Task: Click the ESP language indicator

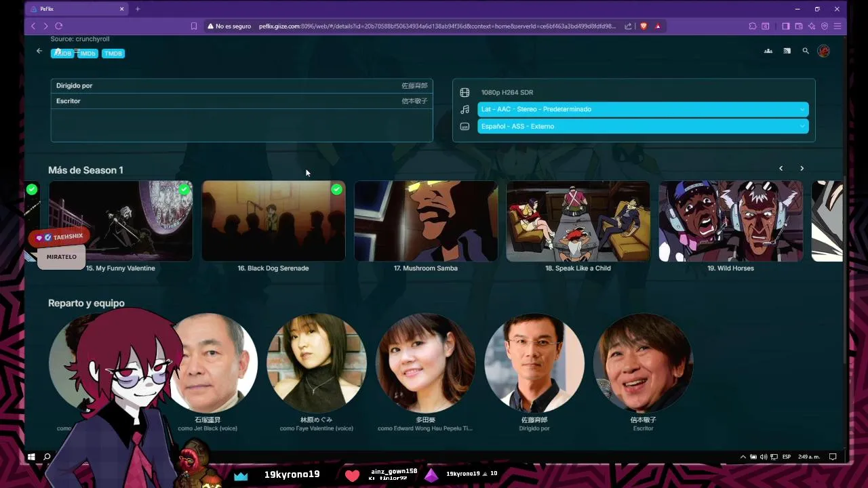Action: 787,457
